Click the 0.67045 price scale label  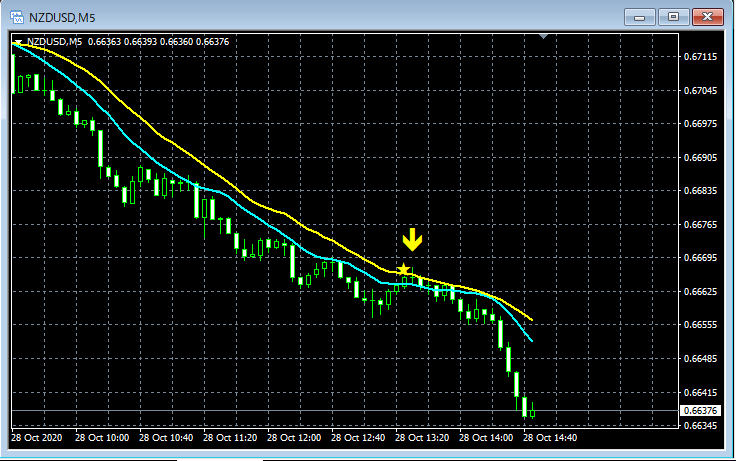700,91
